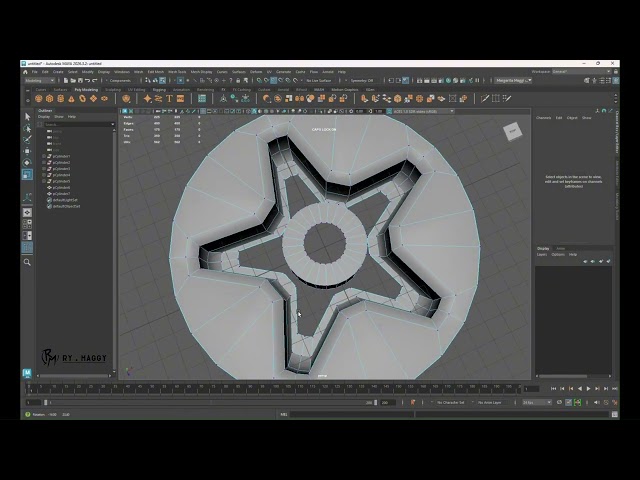Click the Maya home icon
Image resolution: width=640 pixels, height=480 pixels.
click(25, 72)
